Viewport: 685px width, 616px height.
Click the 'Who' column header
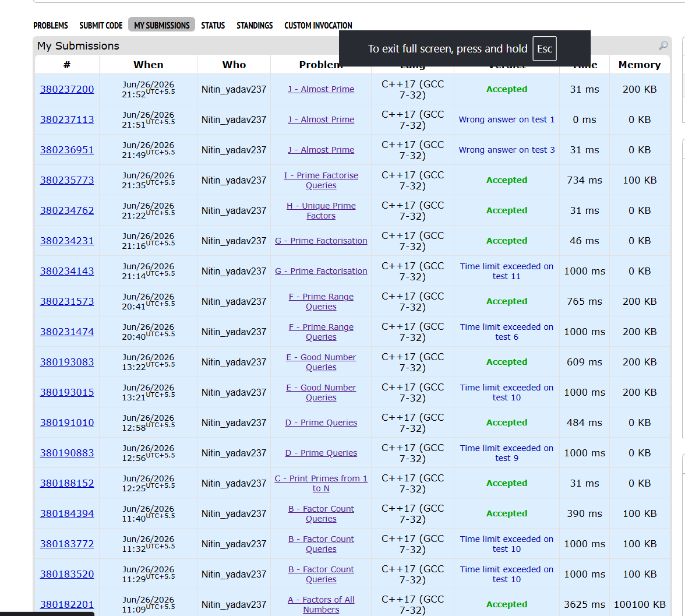coord(234,65)
